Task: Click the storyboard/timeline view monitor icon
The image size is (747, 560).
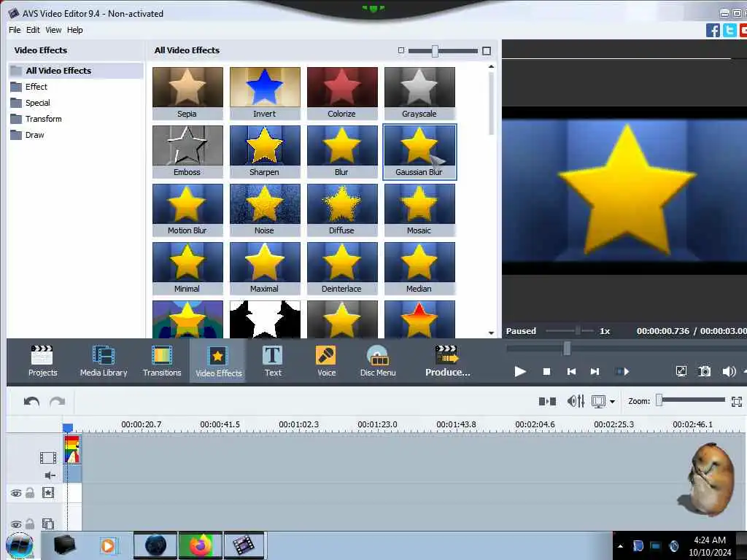Action: click(x=598, y=402)
